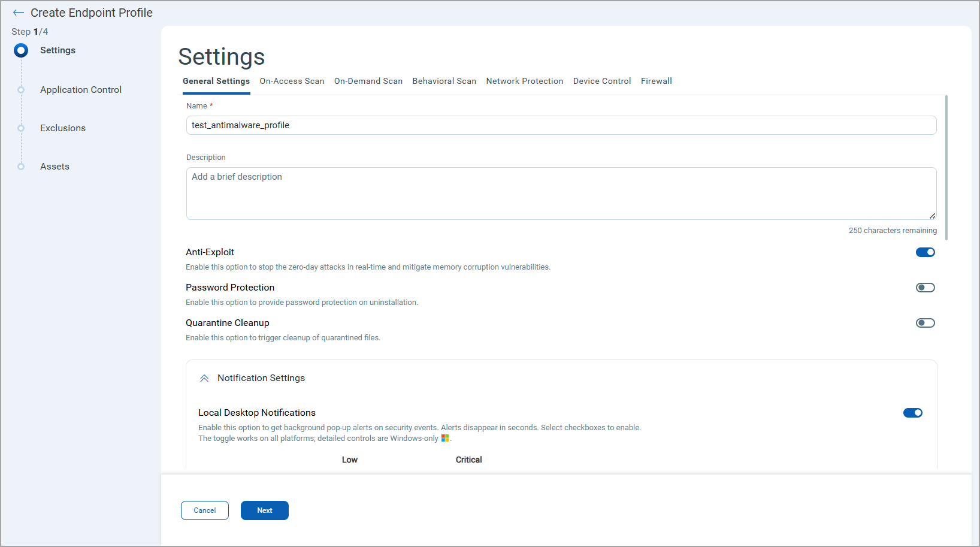
Task: Click the Settings step circle indicator
Action: pos(21,50)
